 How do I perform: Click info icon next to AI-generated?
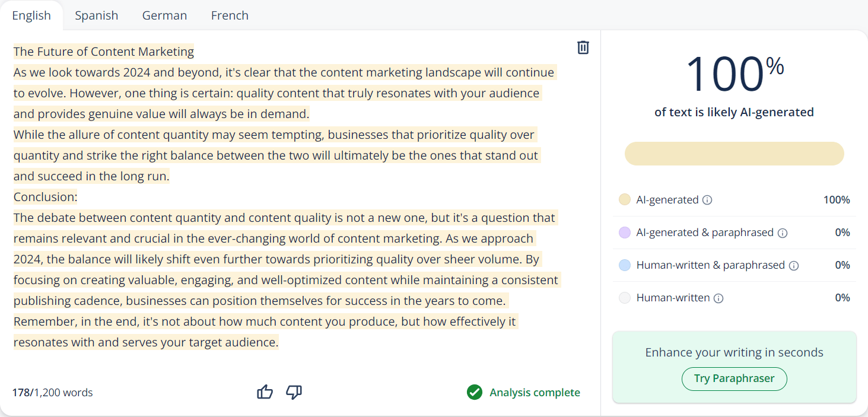pos(707,200)
